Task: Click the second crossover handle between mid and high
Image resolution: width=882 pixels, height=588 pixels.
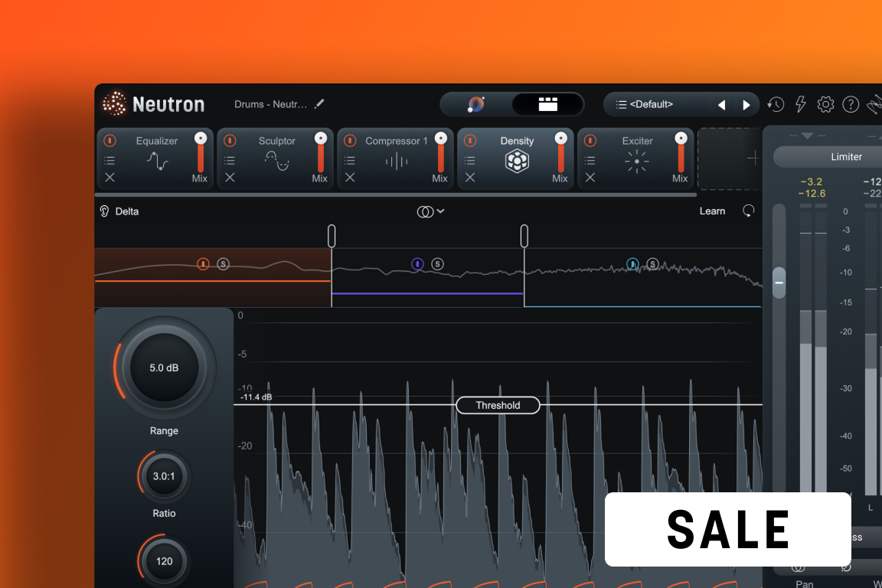Action: (524, 236)
